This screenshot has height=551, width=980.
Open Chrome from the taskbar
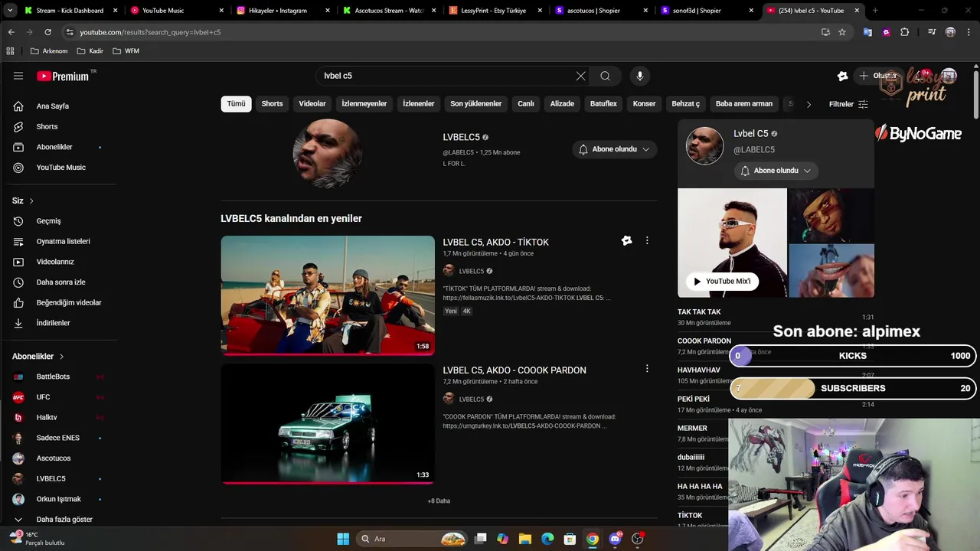tap(592, 539)
